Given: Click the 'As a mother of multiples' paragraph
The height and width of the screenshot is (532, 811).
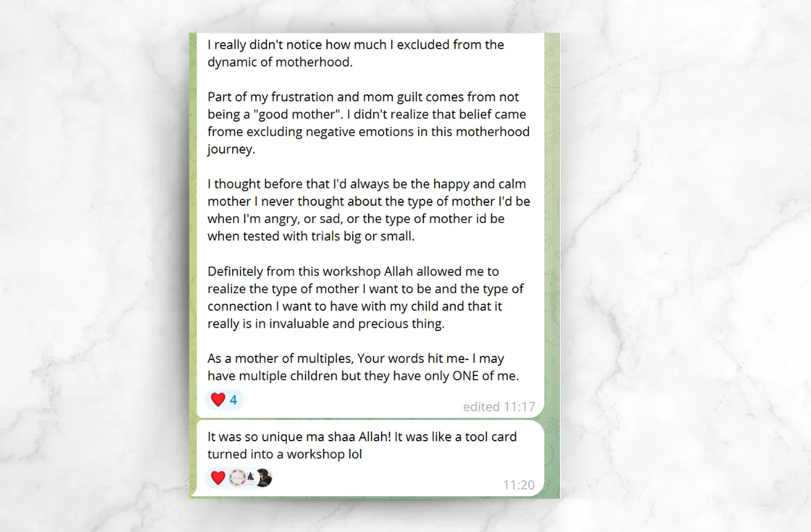Looking at the screenshot, I should [x=363, y=367].
